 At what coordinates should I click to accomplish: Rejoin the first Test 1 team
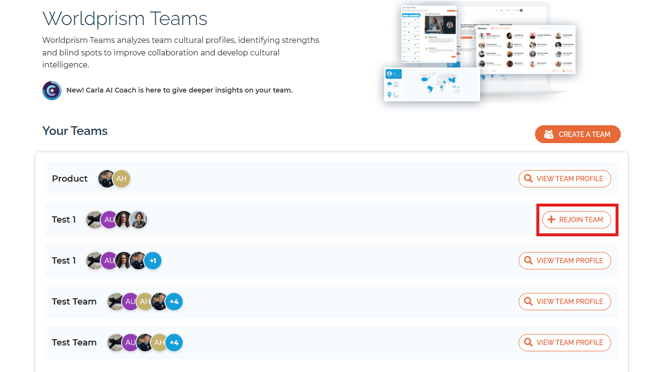(576, 220)
